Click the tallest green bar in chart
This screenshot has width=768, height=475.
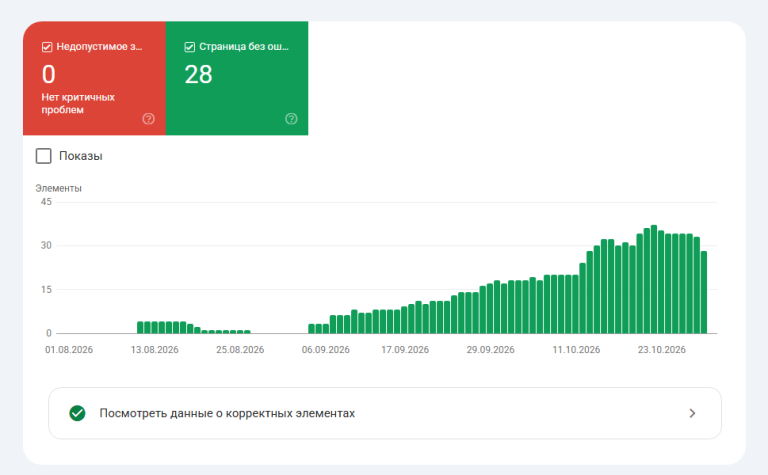654,279
